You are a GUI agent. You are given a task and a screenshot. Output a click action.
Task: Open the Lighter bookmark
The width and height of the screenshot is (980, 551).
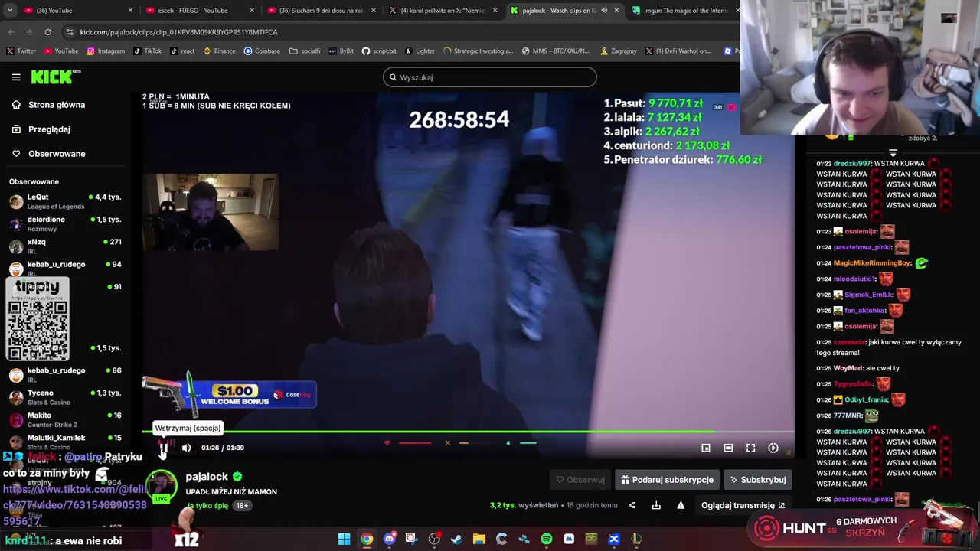coord(420,51)
